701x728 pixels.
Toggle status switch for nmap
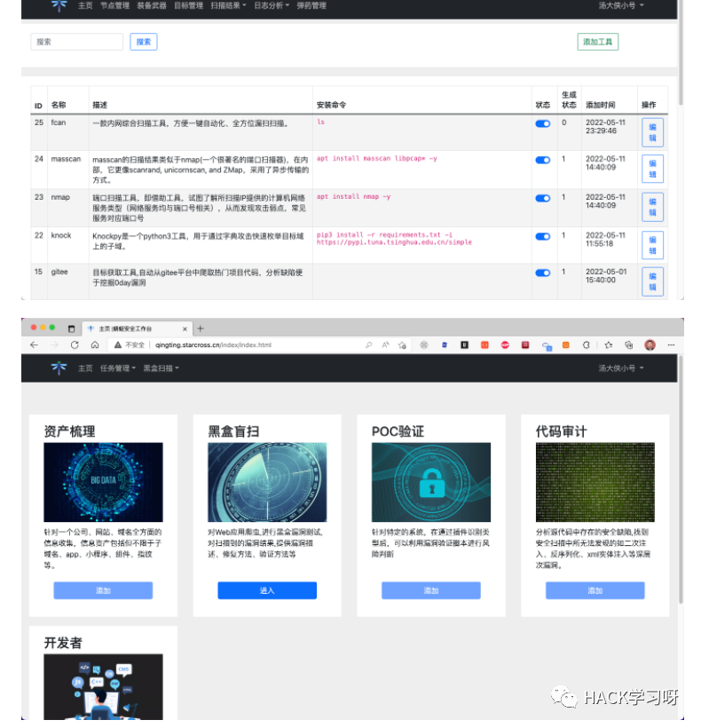click(543, 198)
